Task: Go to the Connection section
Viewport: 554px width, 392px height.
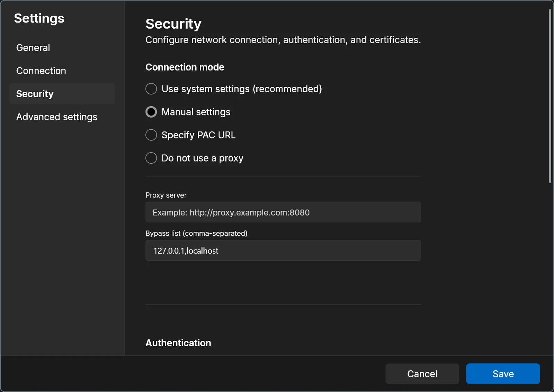Action: pos(62,71)
